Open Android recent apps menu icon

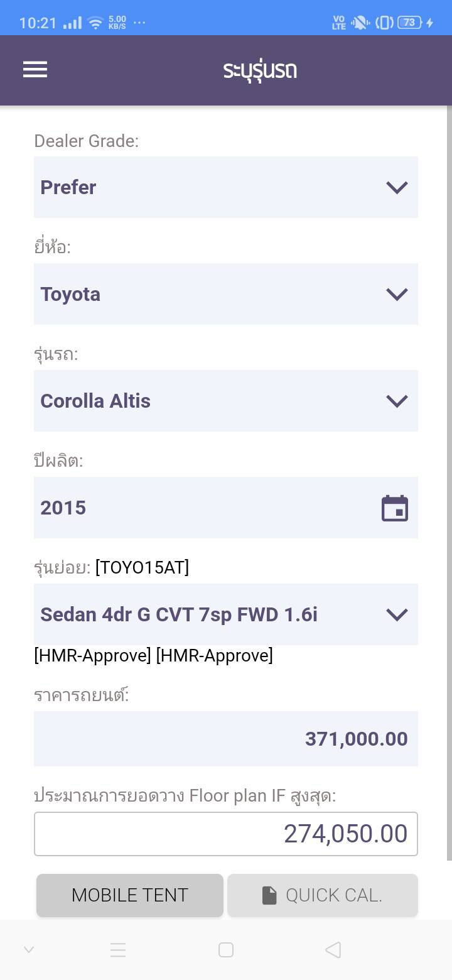coord(118,950)
